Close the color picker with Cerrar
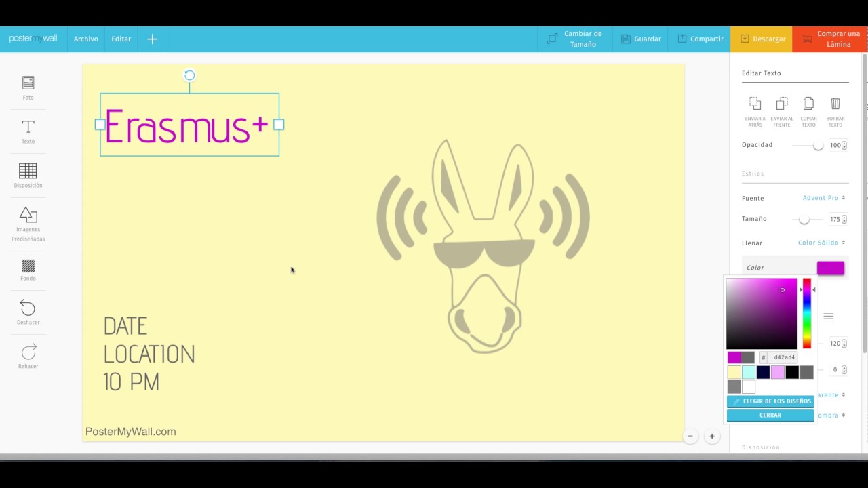This screenshot has width=868, height=488. click(x=770, y=415)
